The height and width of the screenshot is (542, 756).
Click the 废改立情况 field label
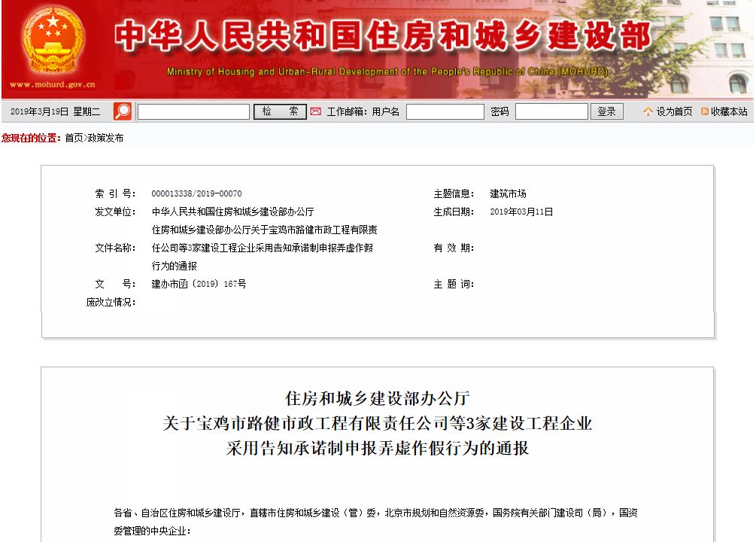click(x=111, y=302)
